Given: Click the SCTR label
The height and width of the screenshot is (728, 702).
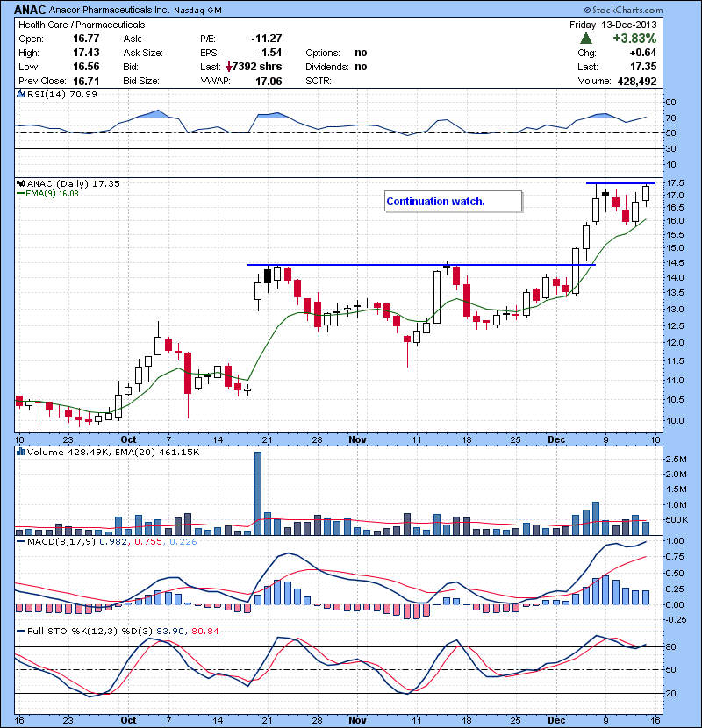Looking at the screenshot, I should [x=319, y=82].
